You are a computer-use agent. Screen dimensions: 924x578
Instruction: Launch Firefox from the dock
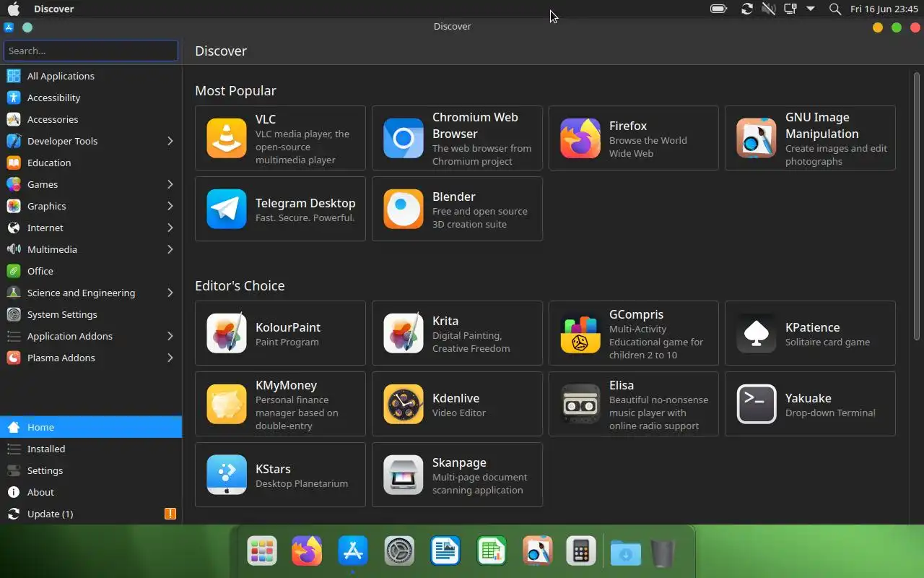307,552
